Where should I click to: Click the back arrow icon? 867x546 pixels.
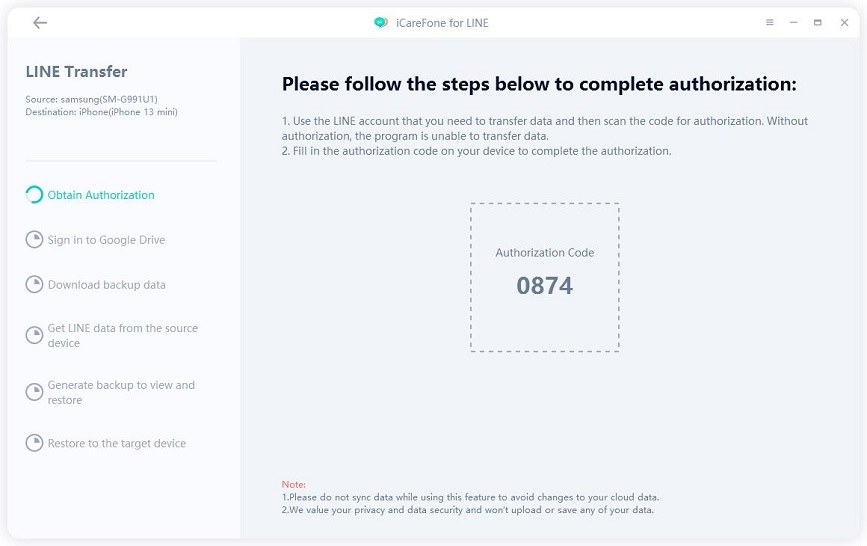[40, 22]
